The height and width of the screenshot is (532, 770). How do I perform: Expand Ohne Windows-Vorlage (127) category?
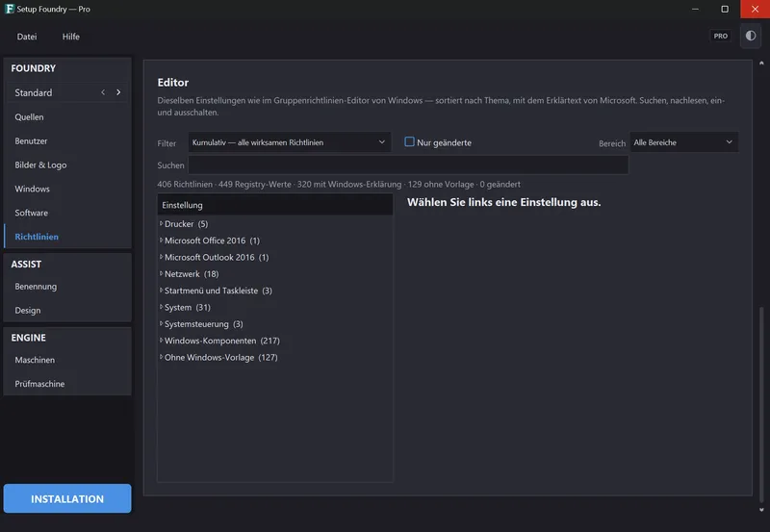point(161,357)
